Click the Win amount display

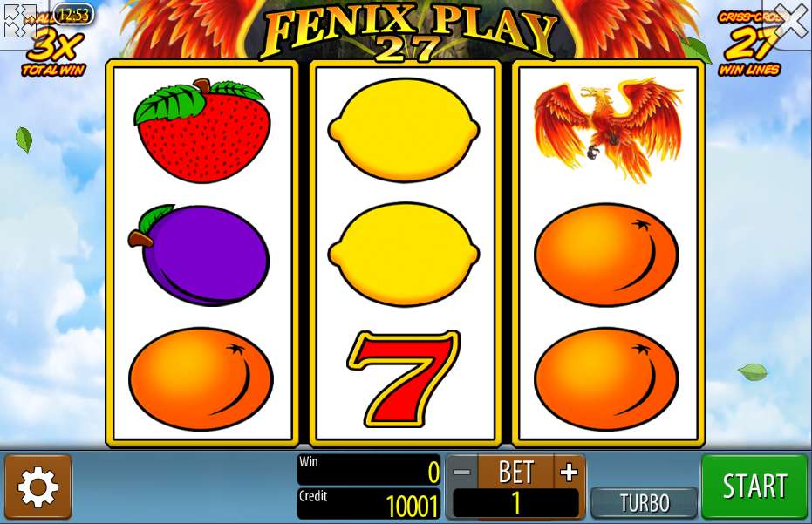coord(369,470)
